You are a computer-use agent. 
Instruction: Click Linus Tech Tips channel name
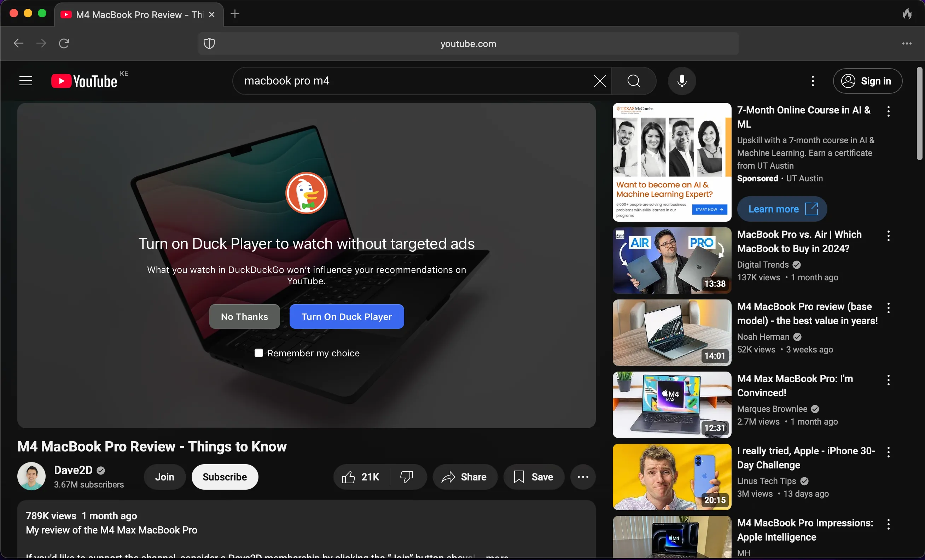[x=766, y=481]
